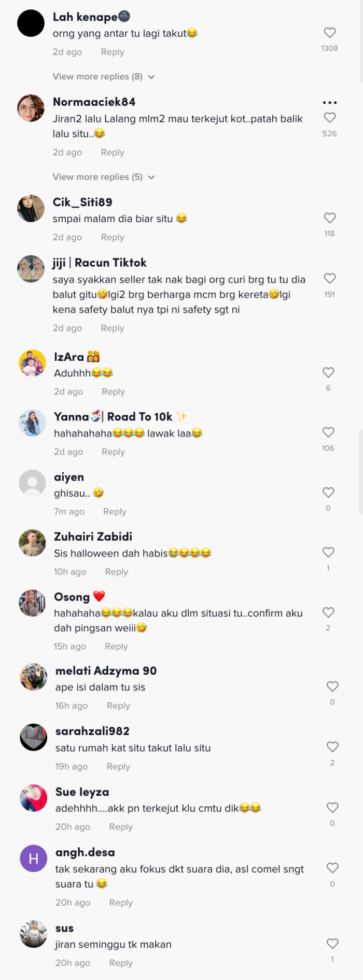
Task: Like the comment by Lah kenape
Action: coord(330,32)
